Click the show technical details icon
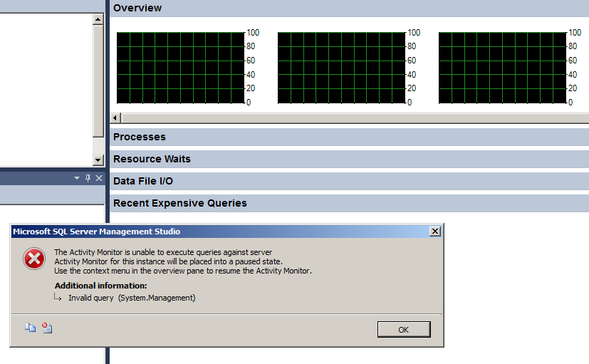589x364 pixels. [47, 328]
